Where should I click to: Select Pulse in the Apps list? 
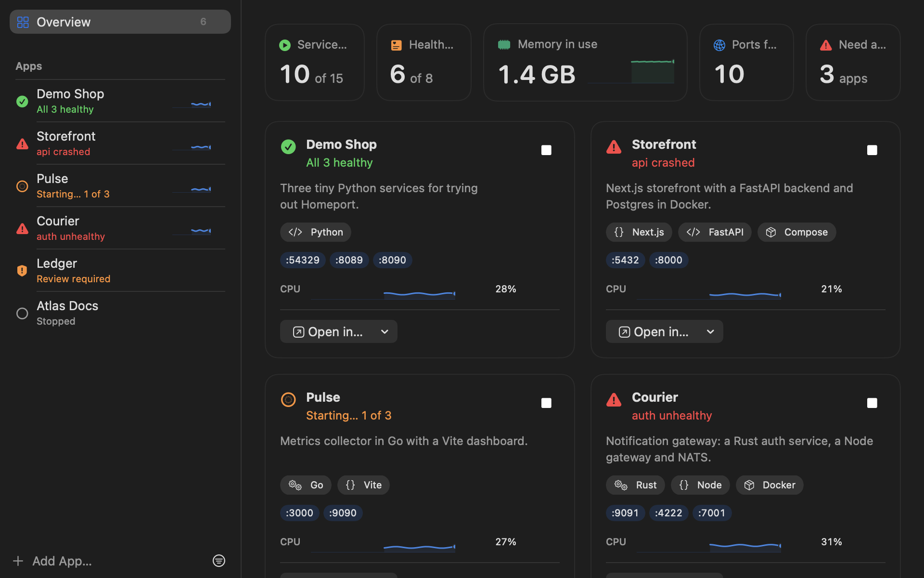pos(120,186)
